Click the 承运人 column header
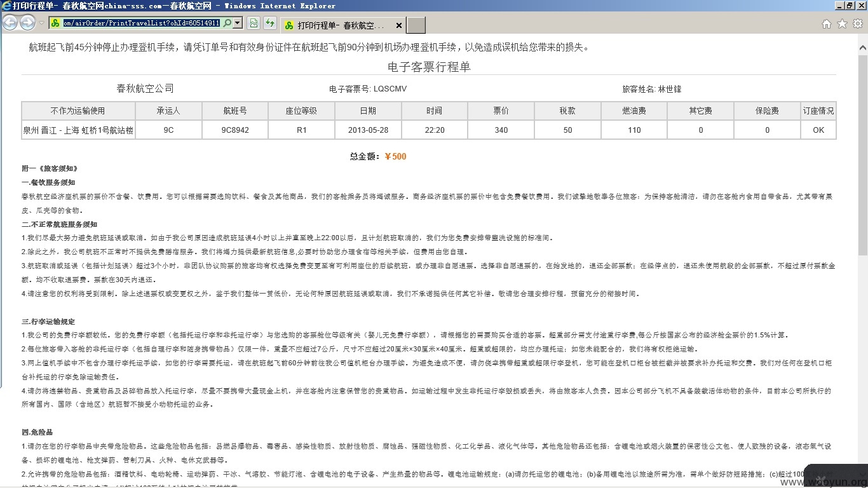This screenshot has height=488, width=868. pos(168,111)
